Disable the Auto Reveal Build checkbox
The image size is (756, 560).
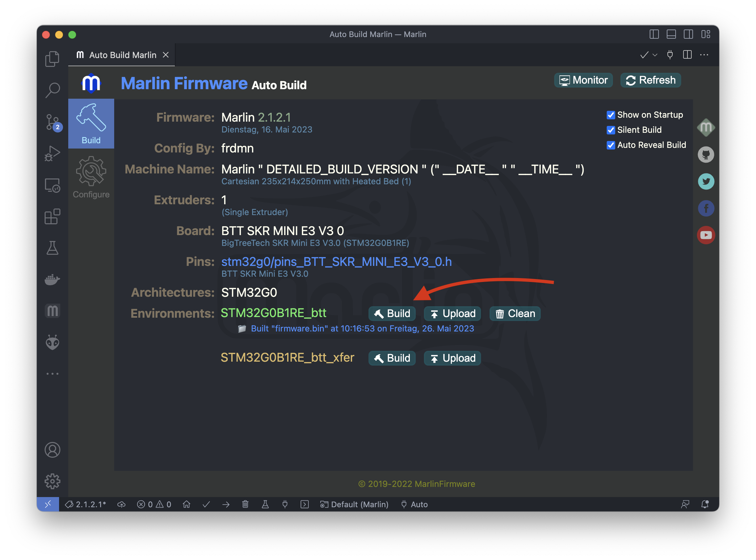tap(611, 145)
